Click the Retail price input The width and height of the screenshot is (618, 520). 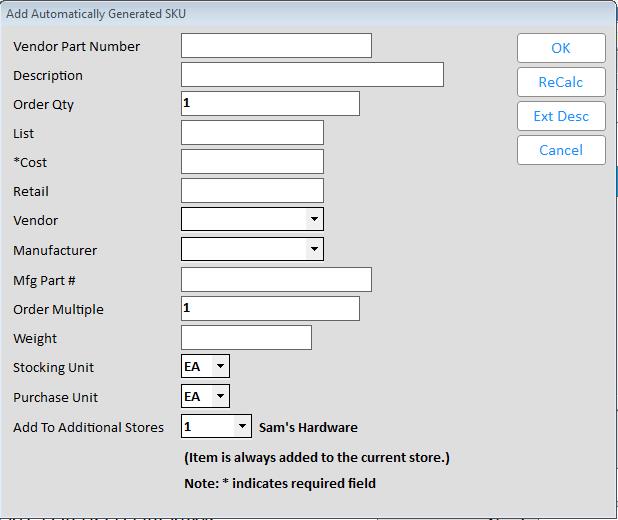[x=252, y=191]
